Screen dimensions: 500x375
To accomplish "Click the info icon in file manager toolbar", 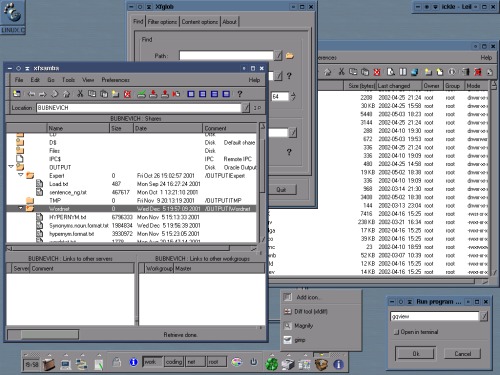I will [x=452, y=72].
